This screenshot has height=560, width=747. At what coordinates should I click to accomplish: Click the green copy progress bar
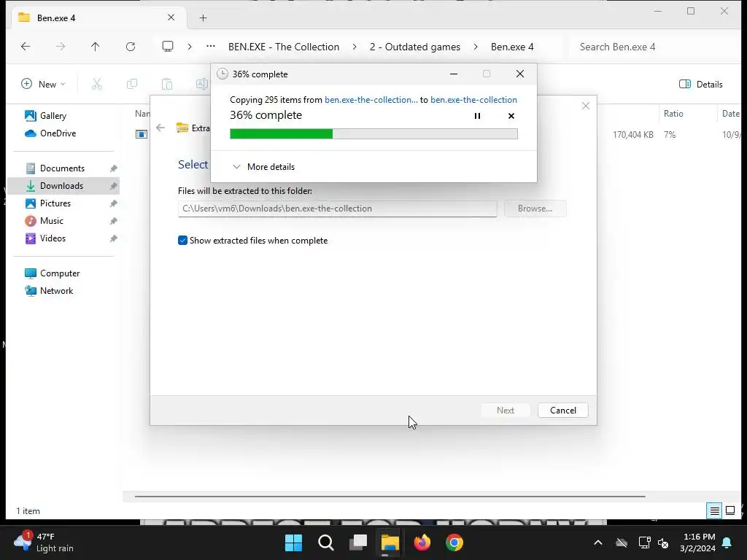pos(373,134)
